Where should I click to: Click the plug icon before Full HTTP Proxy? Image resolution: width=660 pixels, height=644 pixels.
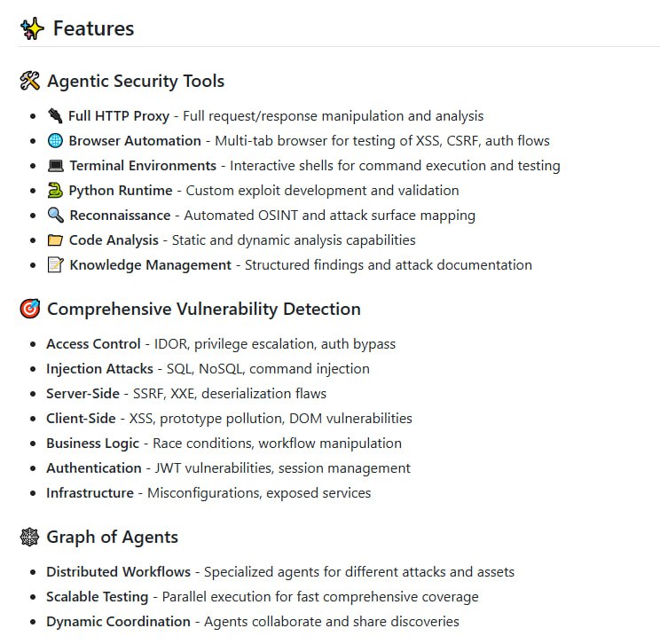coord(56,116)
